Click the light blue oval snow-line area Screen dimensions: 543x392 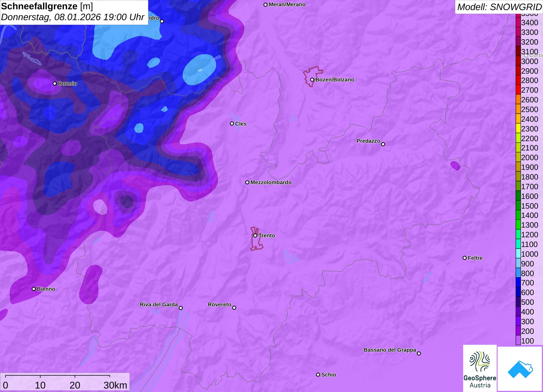coord(199,69)
